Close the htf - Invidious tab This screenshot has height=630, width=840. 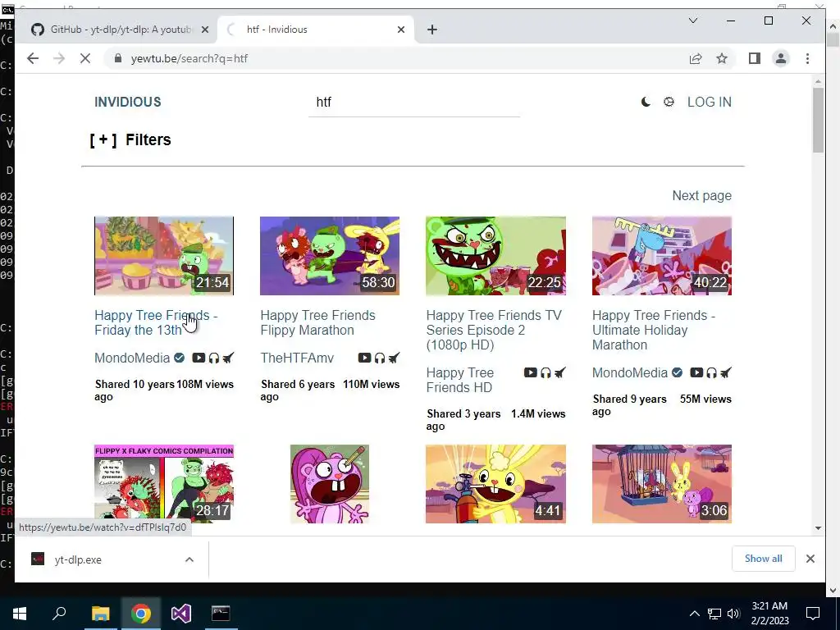pos(400,30)
